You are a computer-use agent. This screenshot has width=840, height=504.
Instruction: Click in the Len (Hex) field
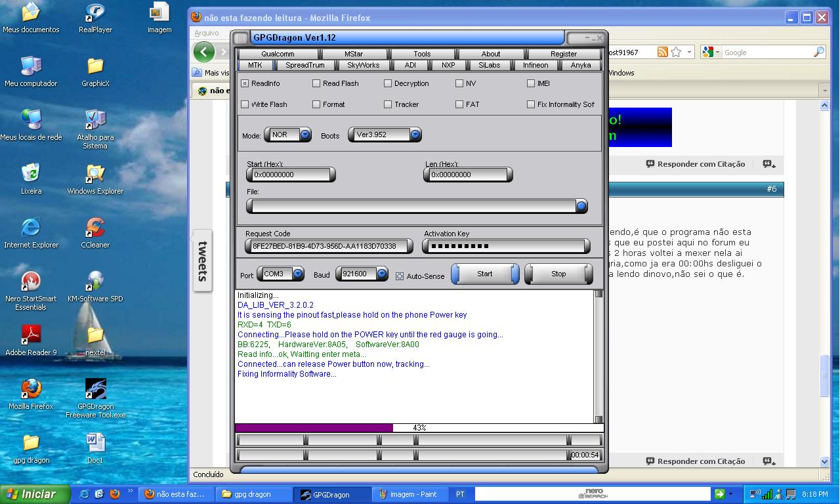point(468,175)
